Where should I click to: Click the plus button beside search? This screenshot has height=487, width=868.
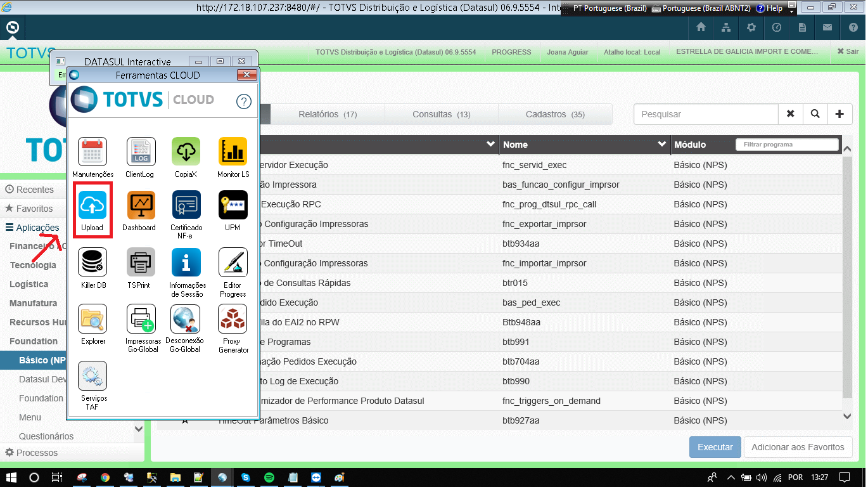click(839, 114)
